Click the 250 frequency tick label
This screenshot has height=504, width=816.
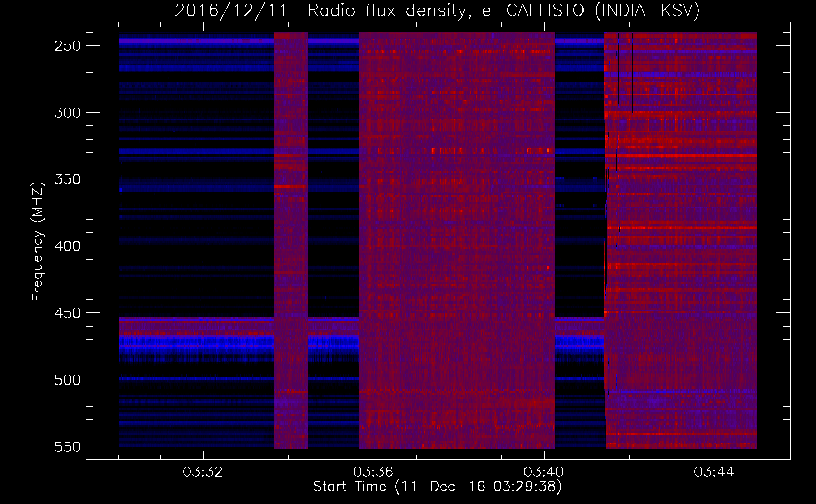pos(68,46)
